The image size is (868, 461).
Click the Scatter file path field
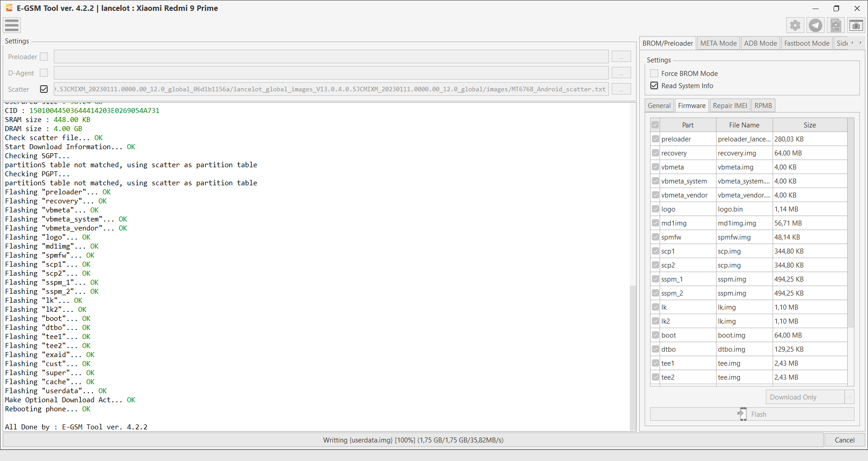point(331,89)
